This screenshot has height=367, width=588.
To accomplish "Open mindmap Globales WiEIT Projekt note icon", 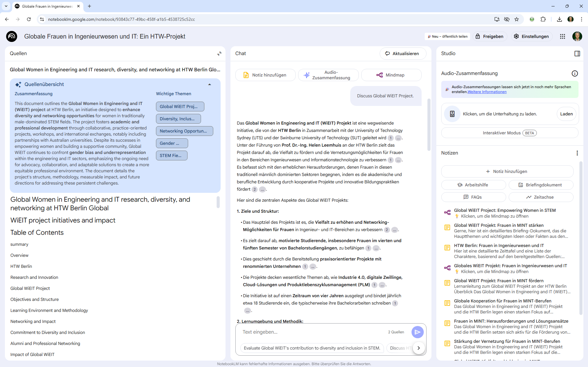I will click(447, 268).
